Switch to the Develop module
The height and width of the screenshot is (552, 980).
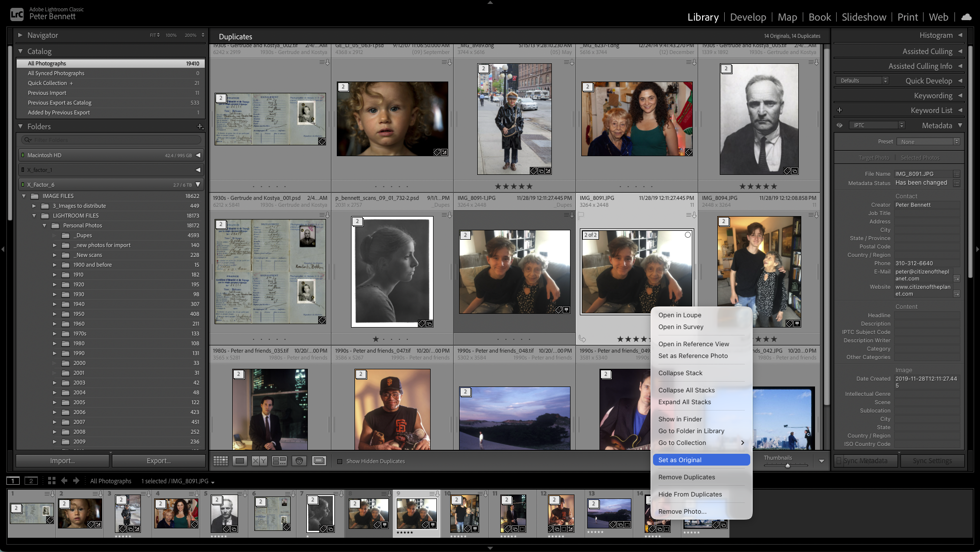point(748,17)
